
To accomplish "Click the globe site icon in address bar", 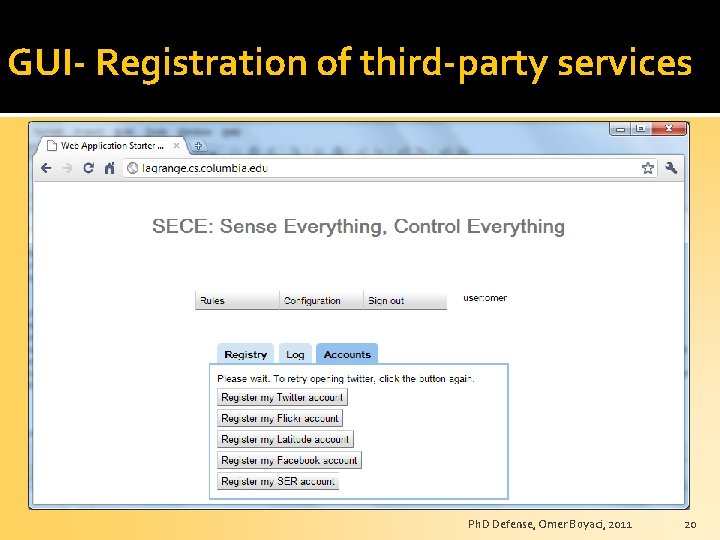I will click(x=132, y=168).
